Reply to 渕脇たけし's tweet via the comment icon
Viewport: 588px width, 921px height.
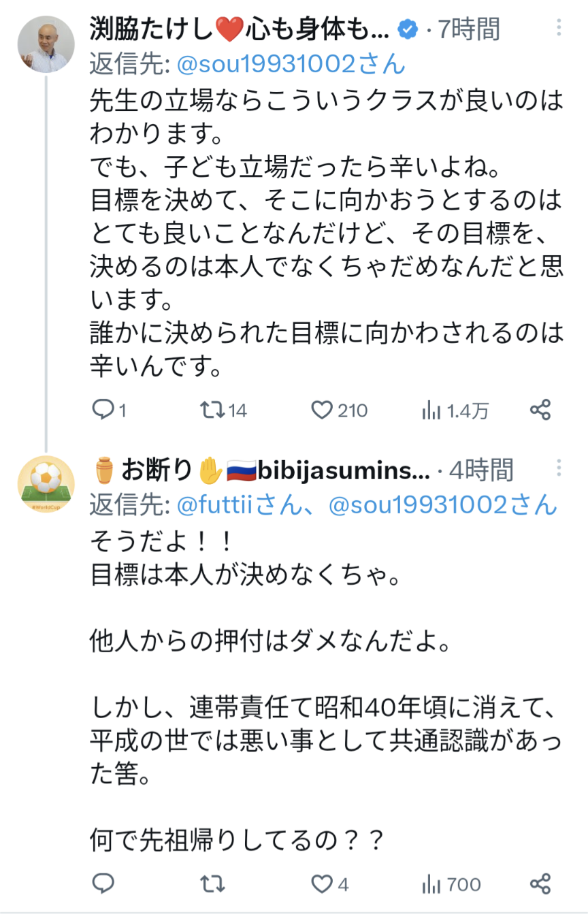click(103, 410)
